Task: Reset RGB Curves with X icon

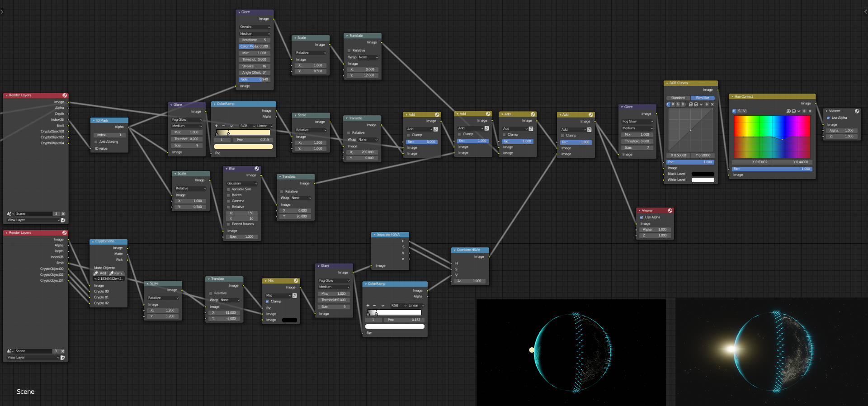Action: coord(712,104)
